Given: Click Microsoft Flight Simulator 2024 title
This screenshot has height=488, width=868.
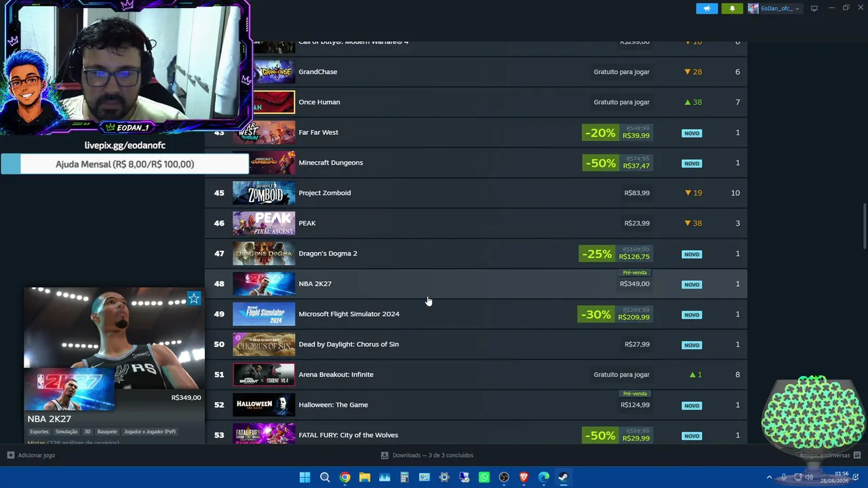Looking at the screenshot, I should point(349,314).
